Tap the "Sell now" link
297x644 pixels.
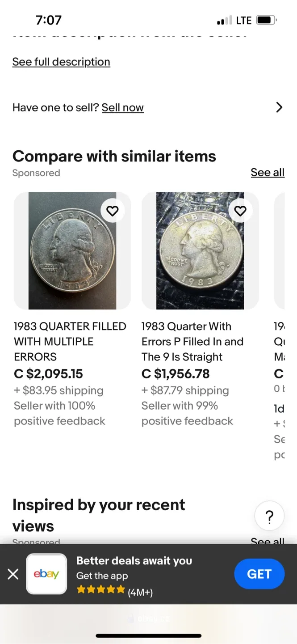point(122,107)
